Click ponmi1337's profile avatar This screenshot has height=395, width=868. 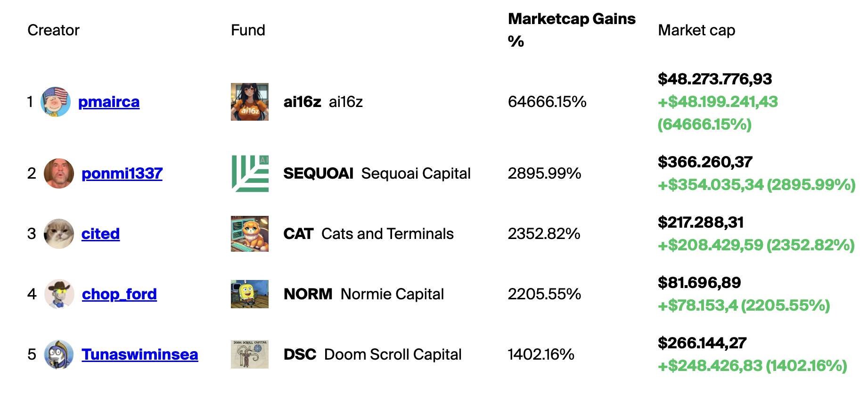(x=59, y=173)
